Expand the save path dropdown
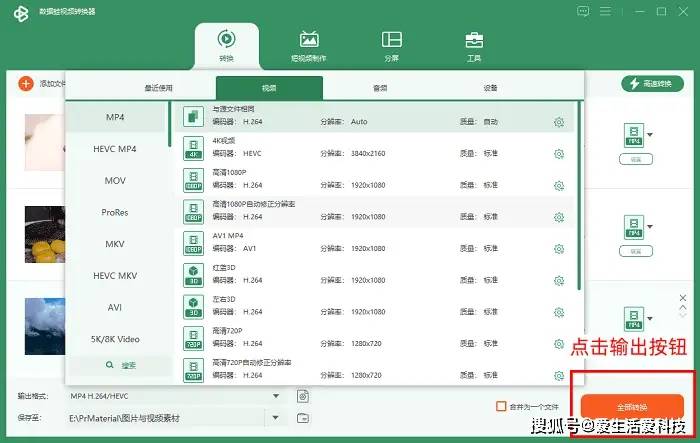The image size is (700, 443). 276,417
